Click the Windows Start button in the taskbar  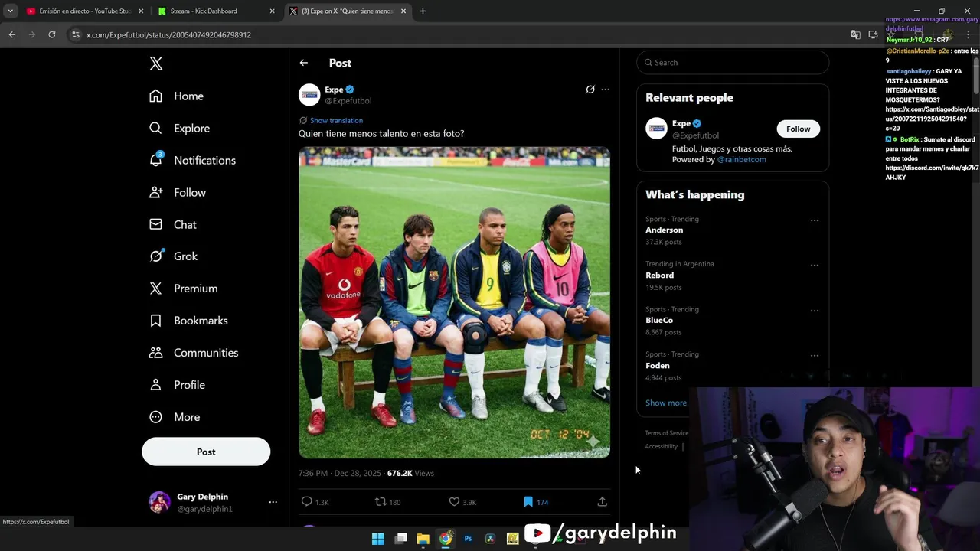pyautogui.click(x=377, y=539)
